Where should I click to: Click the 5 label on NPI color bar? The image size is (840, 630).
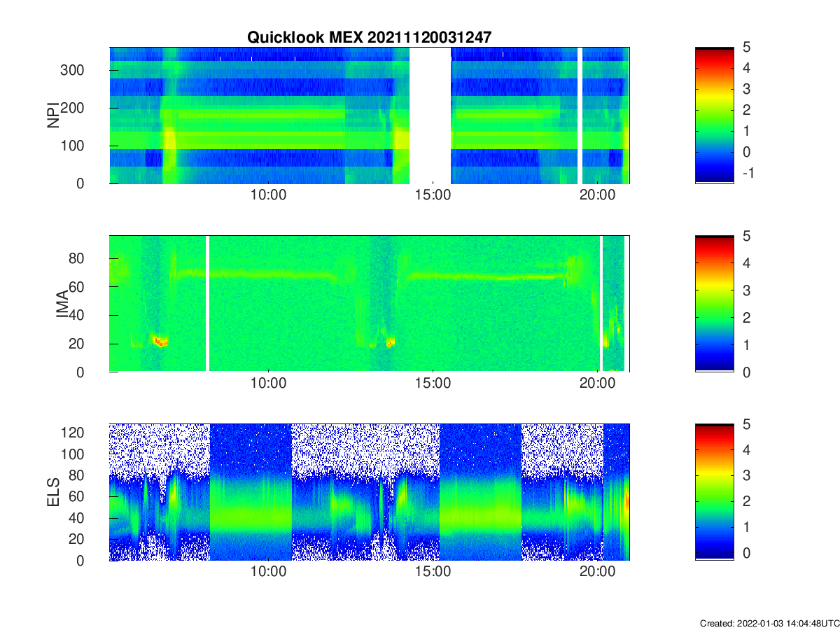click(x=746, y=48)
